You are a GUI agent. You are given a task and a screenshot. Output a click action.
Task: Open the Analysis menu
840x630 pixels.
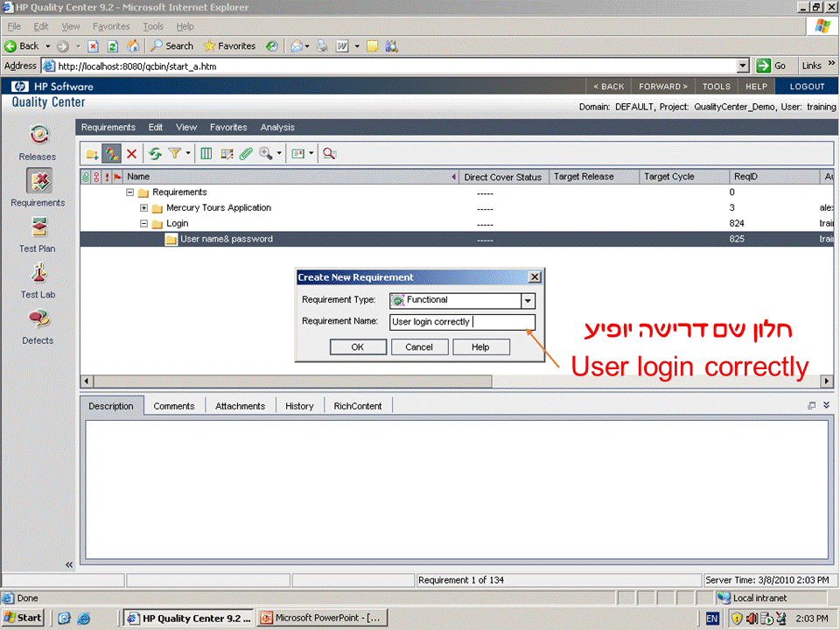pos(277,127)
